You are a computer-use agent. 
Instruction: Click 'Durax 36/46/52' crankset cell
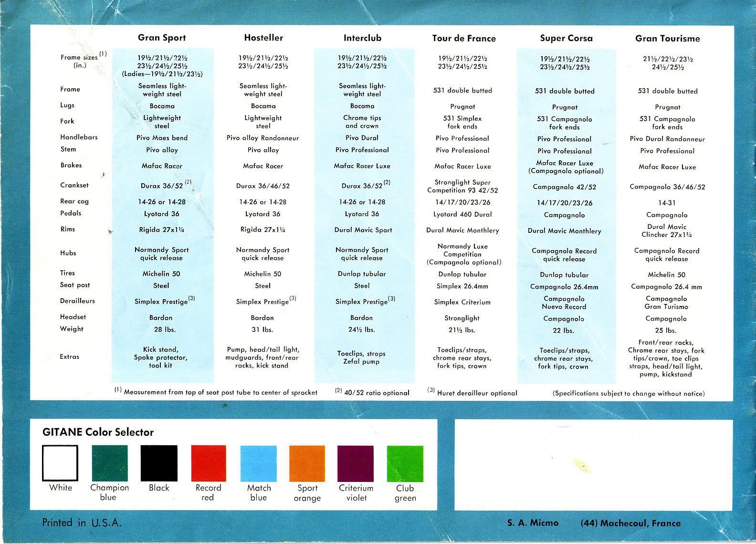point(262,186)
